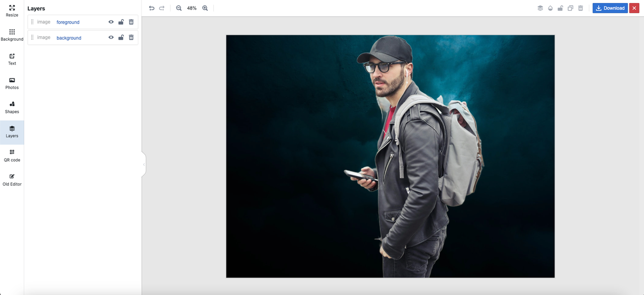Screen dimensions: 644x295
Task: Click the redo arrow in toolbar
Action: 162,8
